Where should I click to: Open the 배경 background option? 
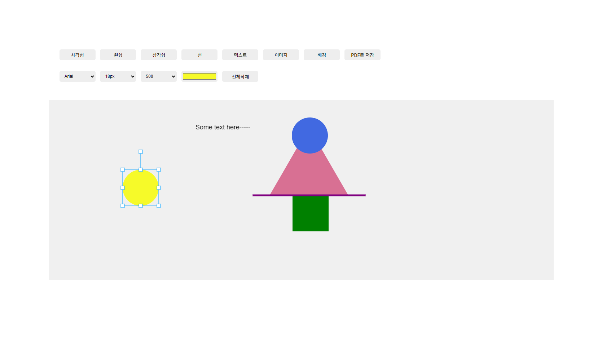click(x=322, y=55)
